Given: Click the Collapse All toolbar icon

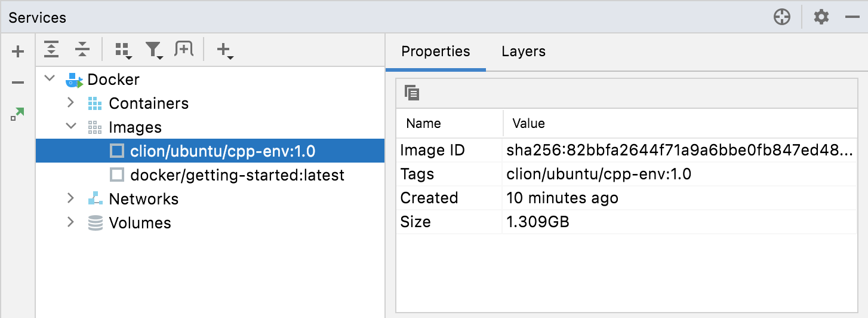Looking at the screenshot, I should (x=82, y=50).
